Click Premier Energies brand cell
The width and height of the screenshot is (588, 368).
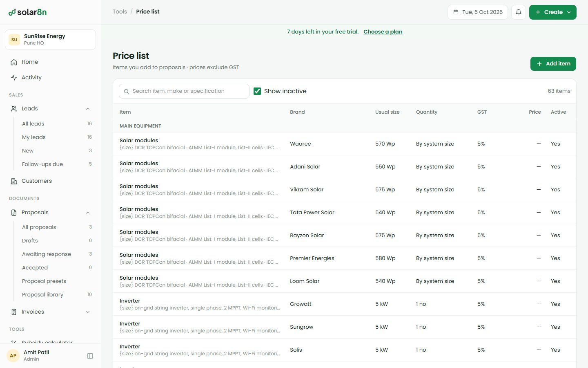[x=312, y=258]
